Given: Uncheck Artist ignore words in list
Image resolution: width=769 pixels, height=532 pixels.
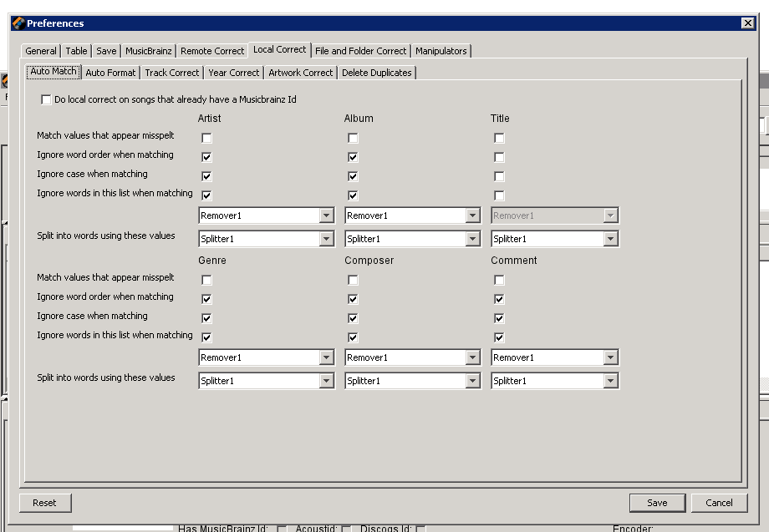Looking at the screenshot, I should [206, 195].
